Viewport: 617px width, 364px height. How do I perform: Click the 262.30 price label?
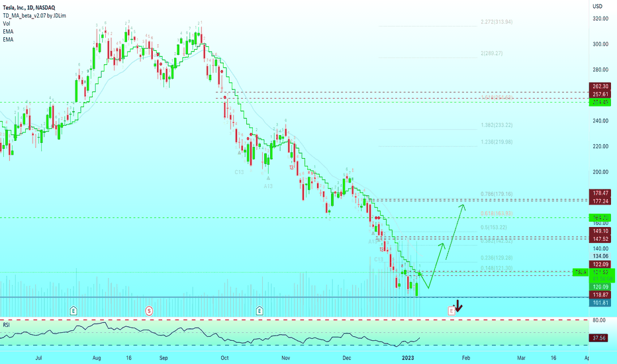600,86
